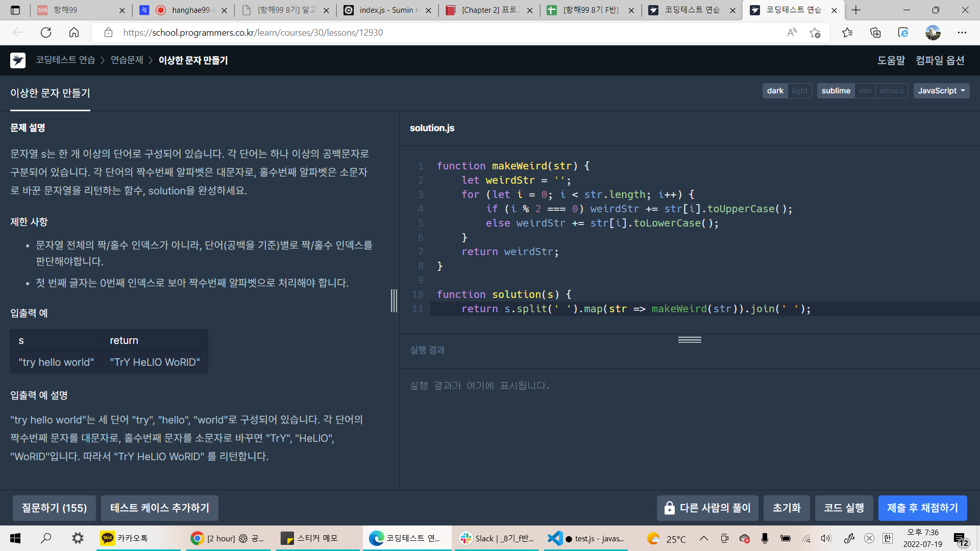Switch keymap to vim mode

(865, 91)
